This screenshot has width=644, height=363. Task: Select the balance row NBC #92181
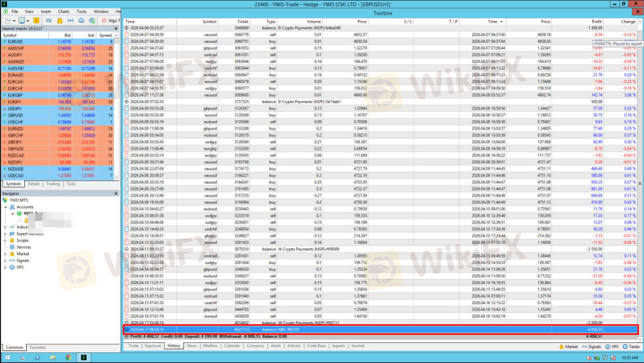380,329
